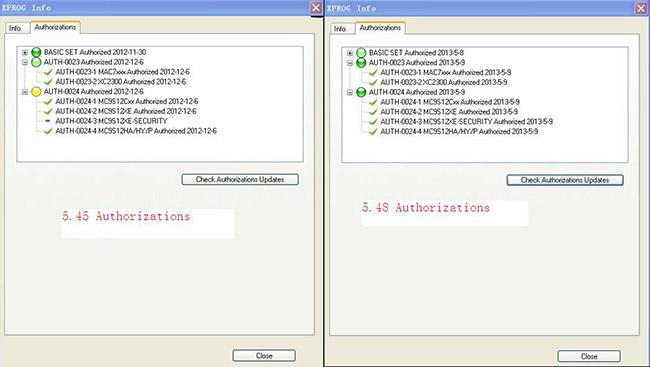Close left XPROG Info window with X
Screen dimensions: 650x367
tap(316, 7)
